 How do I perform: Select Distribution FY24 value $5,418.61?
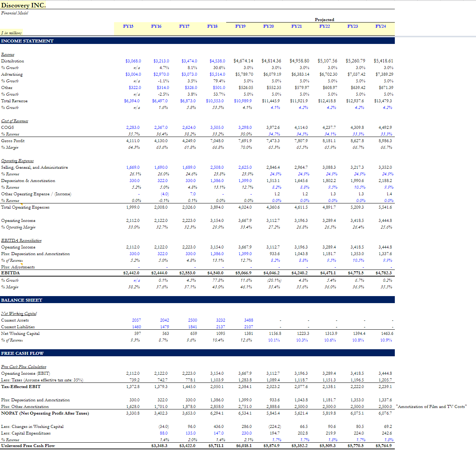tap(383, 61)
